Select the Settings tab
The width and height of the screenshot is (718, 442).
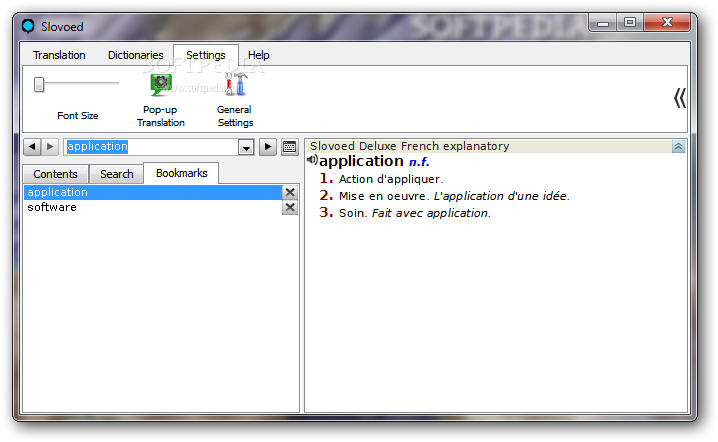(x=206, y=55)
